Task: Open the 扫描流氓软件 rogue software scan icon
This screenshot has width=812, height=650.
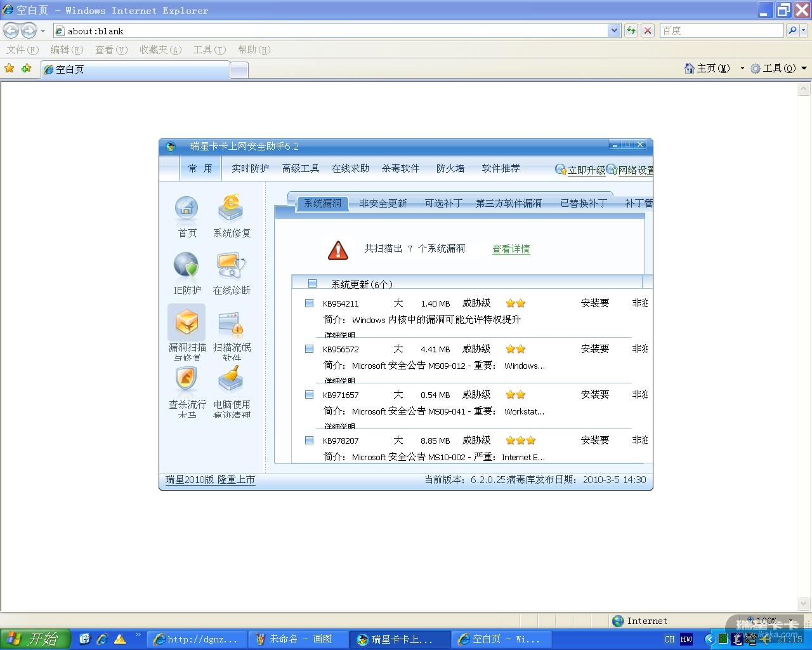Action: [232, 323]
